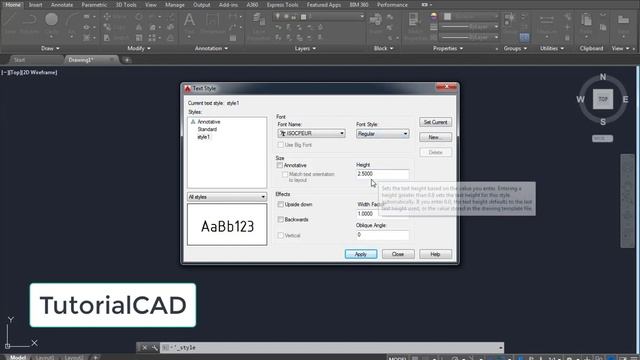Click the TOP face of the ViewCube

tap(603, 99)
